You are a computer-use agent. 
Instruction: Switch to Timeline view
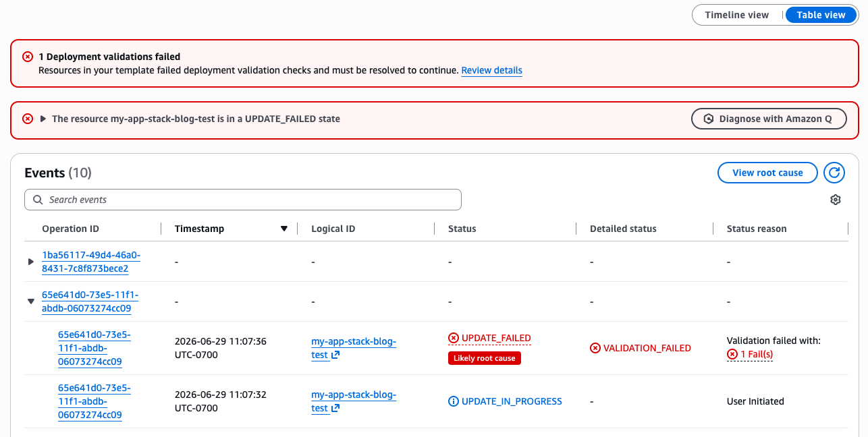[x=736, y=15]
